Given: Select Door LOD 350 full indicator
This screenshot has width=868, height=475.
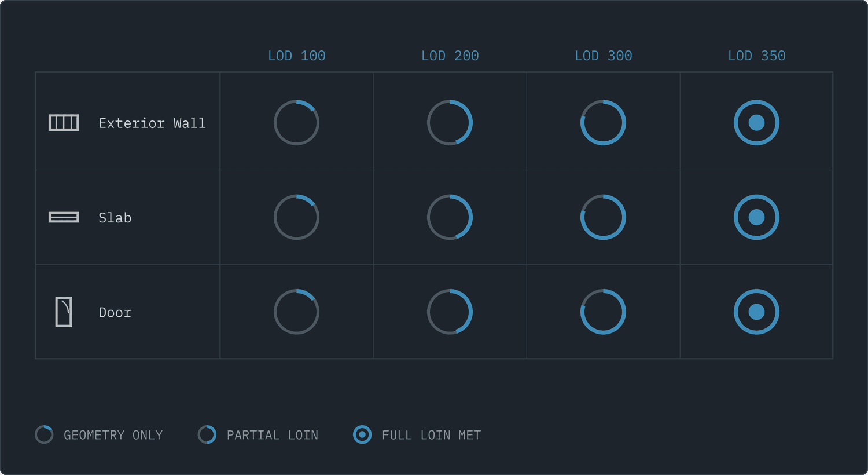Looking at the screenshot, I should click(756, 312).
